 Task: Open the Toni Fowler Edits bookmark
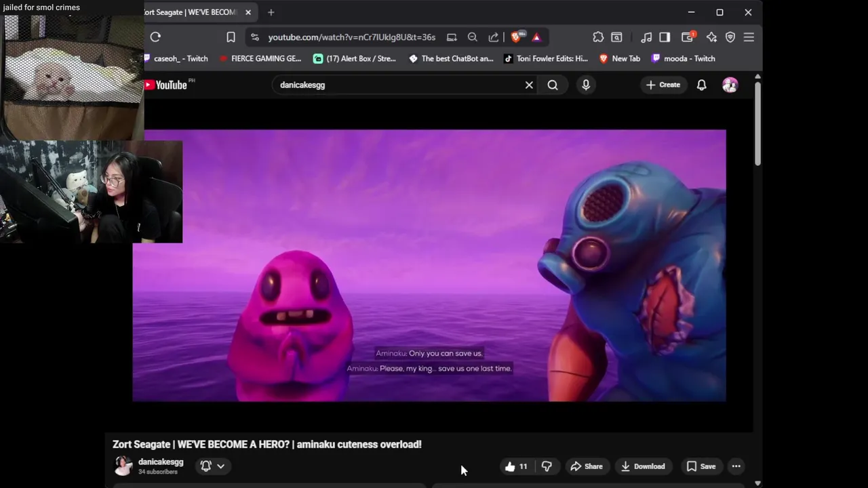545,58
